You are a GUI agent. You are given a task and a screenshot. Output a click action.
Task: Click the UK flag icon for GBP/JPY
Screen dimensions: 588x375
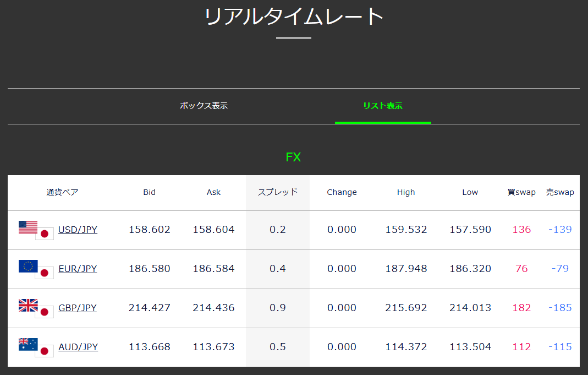(26, 305)
